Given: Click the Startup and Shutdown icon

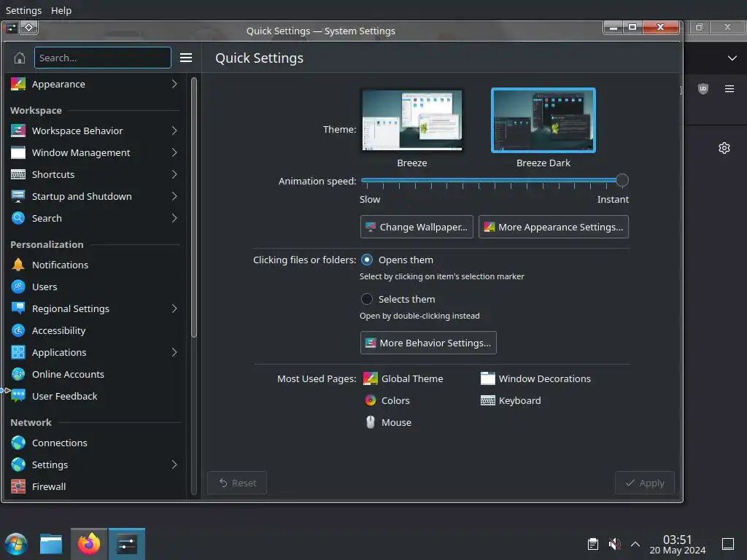Looking at the screenshot, I should (x=18, y=197).
